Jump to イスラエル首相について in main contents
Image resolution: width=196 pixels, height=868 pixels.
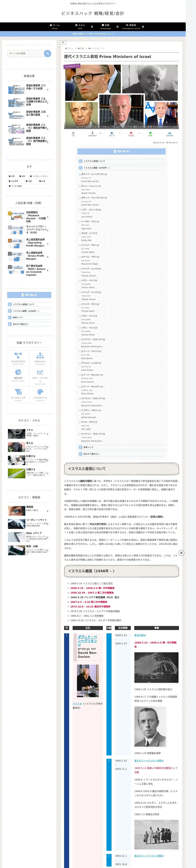coord(94,161)
